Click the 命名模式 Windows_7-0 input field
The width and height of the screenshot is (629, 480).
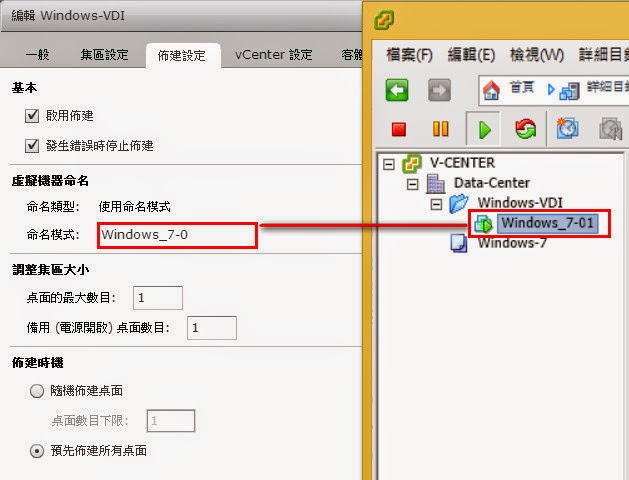[x=177, y=235]
